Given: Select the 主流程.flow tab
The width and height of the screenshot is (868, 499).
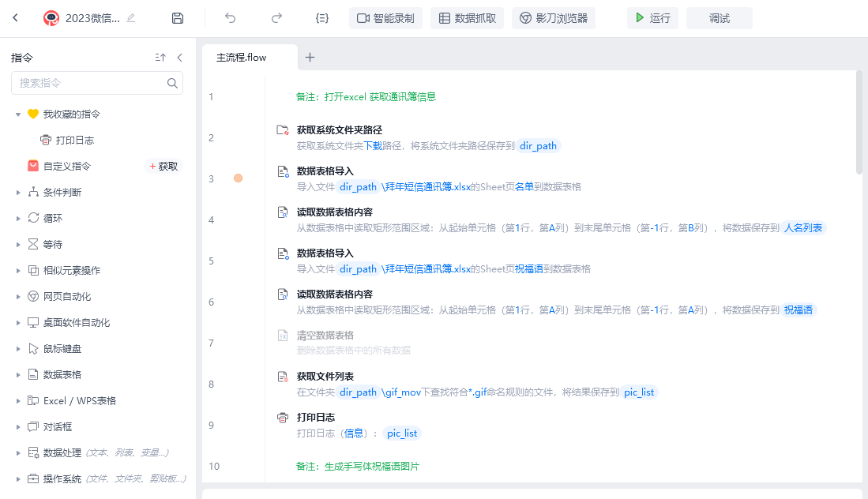Looking at the screenshot, I should [250, 58].
